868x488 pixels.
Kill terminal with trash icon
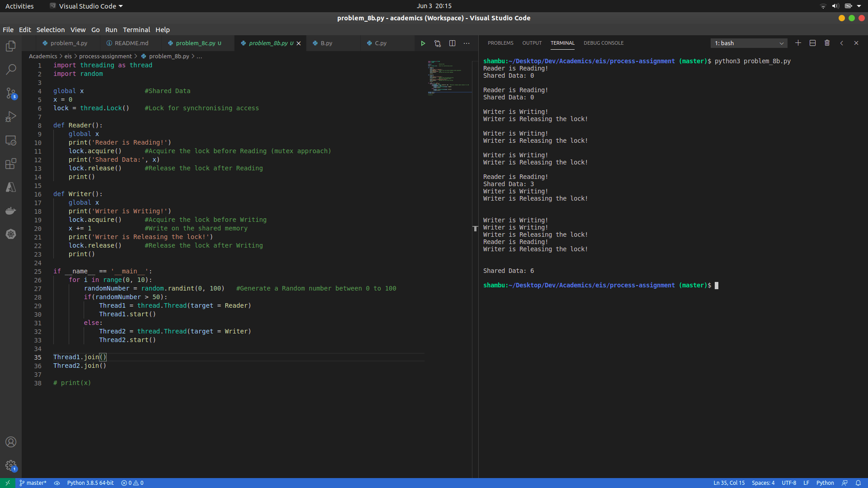(827, 43)
